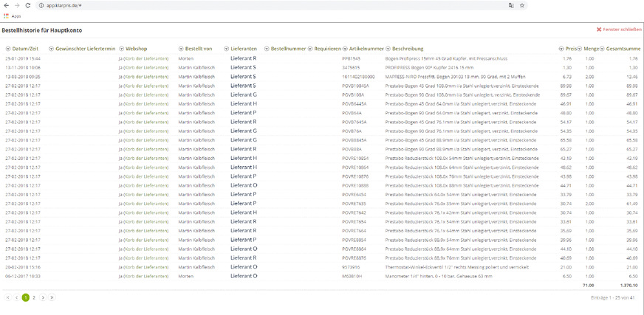Click the Bestellhistorie für Hauptkonto heading
The height and width of the screenshot is (315, 644).
[44, 30]
